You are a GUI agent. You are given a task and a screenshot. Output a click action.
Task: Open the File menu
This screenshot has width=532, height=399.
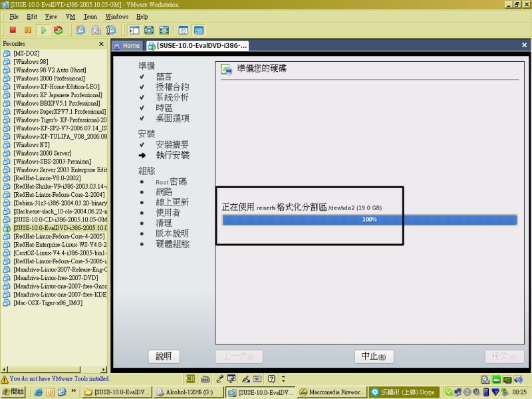pos(14,17)
